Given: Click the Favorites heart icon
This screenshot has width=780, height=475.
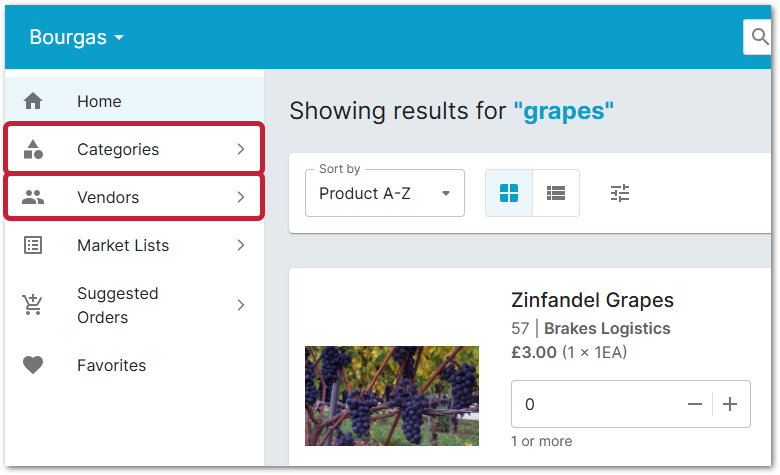Looking at the screenshot, I should pos(33,365).
